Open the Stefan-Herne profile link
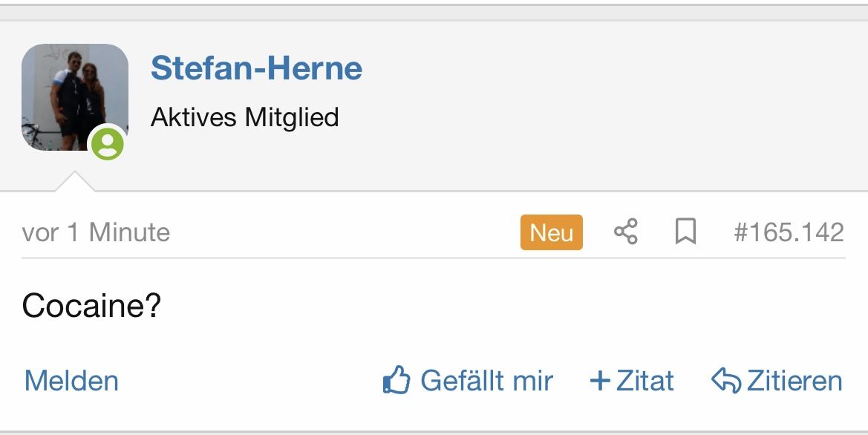The width and height of the screenshot is (868, 435). [x=256, y=68]
